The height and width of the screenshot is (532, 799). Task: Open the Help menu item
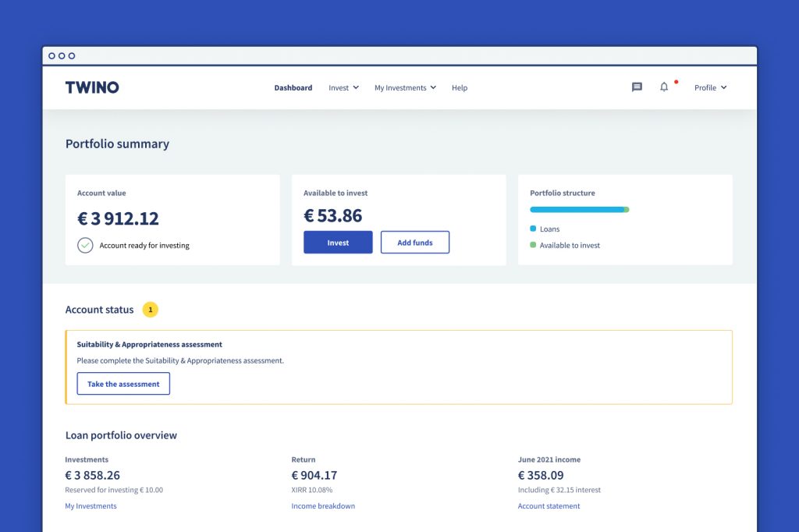pyautogui.click(x=460, y=88)
